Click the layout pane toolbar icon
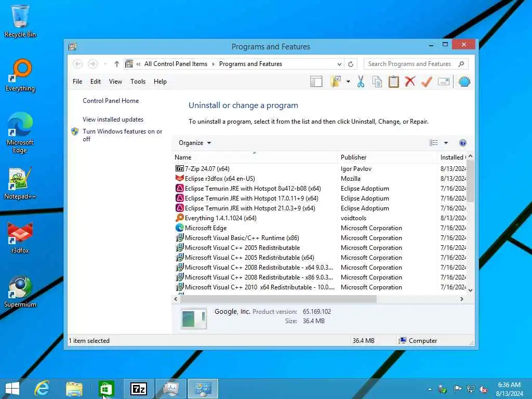Image resolution: width=532 pixels, height=399 pixels. pyautogui.click(x=316, y=82)
